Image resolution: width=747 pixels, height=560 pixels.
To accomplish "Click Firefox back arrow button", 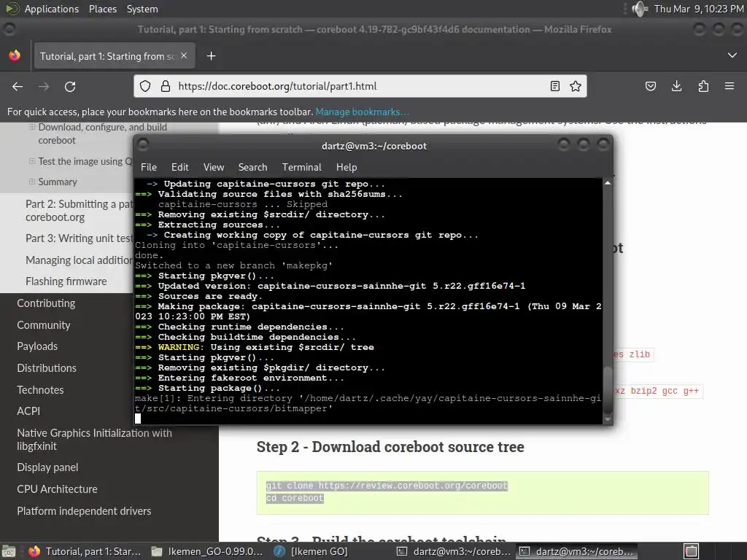I will [18, 86].
